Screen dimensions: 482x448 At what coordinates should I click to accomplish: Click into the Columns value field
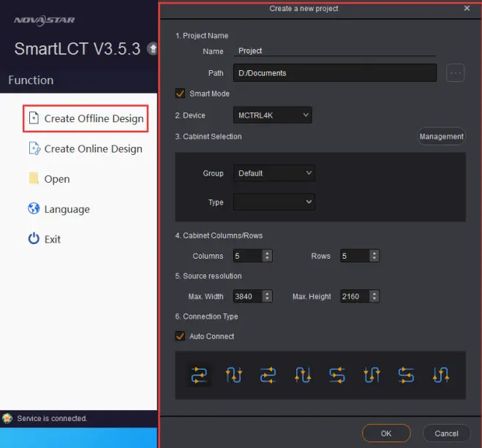[248, 256]
